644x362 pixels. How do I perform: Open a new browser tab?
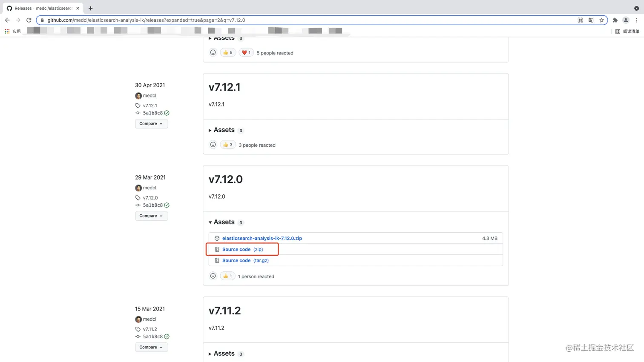[x=90, y=8]
